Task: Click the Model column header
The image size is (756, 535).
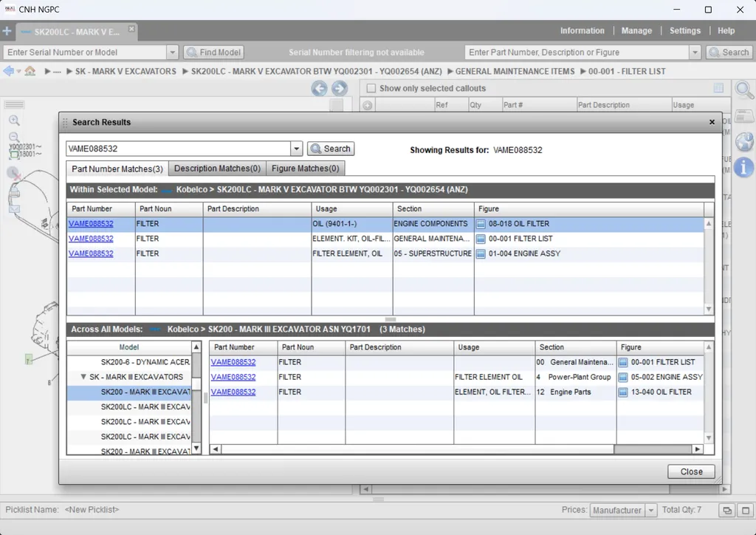Action: click(x=129, y=347)
